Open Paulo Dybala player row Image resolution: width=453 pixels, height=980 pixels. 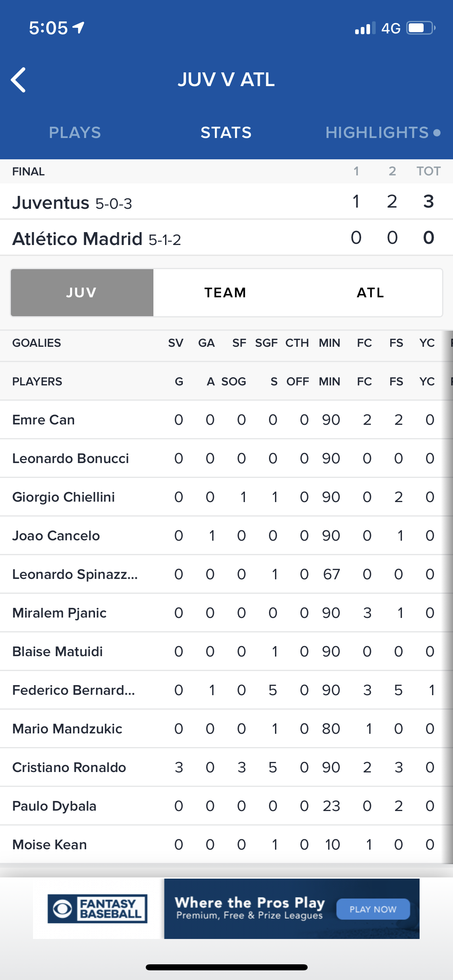[x=54, y=806]
